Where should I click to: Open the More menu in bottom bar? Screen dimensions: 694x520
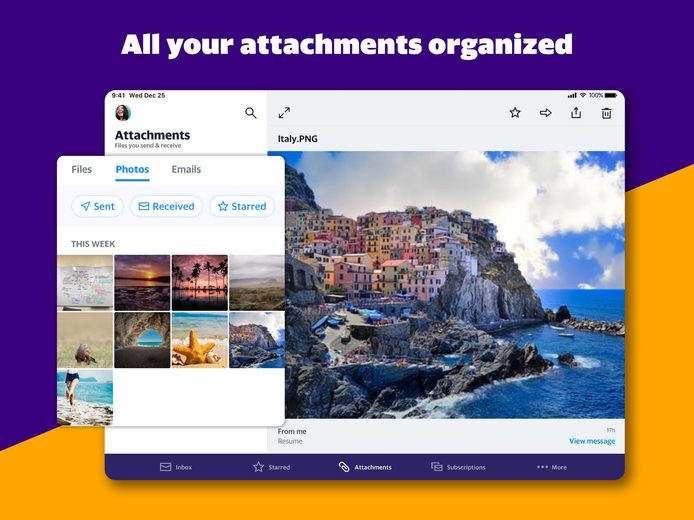pos(551,467)
